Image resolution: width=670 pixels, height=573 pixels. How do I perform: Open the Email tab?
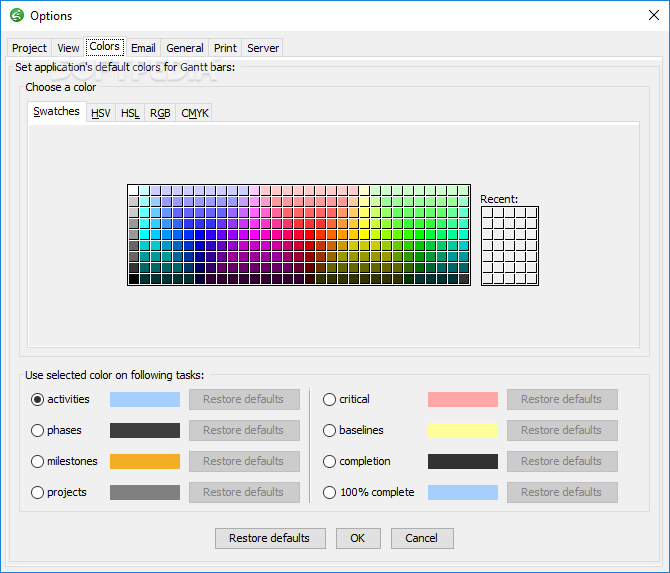point(143,48)
